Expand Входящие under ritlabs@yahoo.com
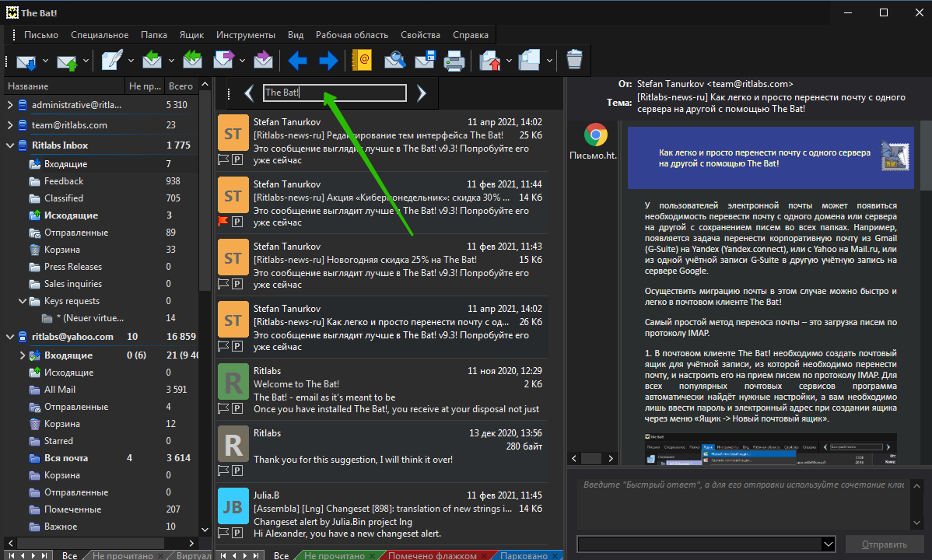The width and height of the screenshot is (932, 560). tap(23, 355)
